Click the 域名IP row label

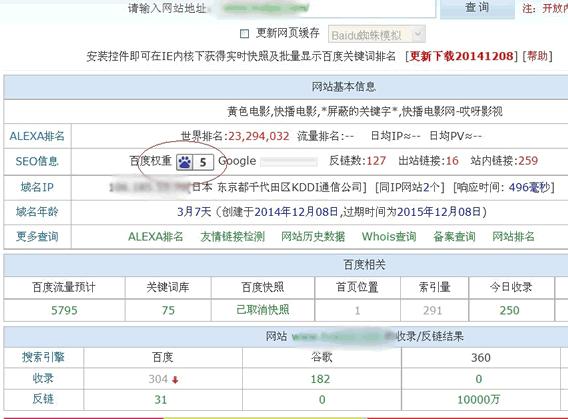37,187
